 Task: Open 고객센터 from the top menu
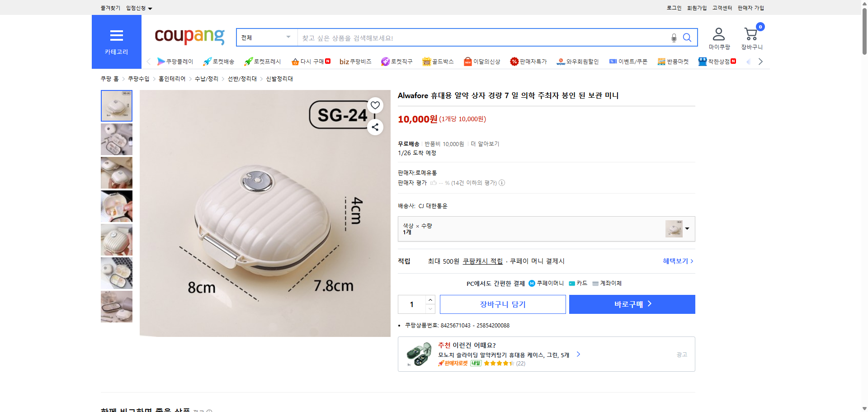pyautogui.click(x=722, y=8)
